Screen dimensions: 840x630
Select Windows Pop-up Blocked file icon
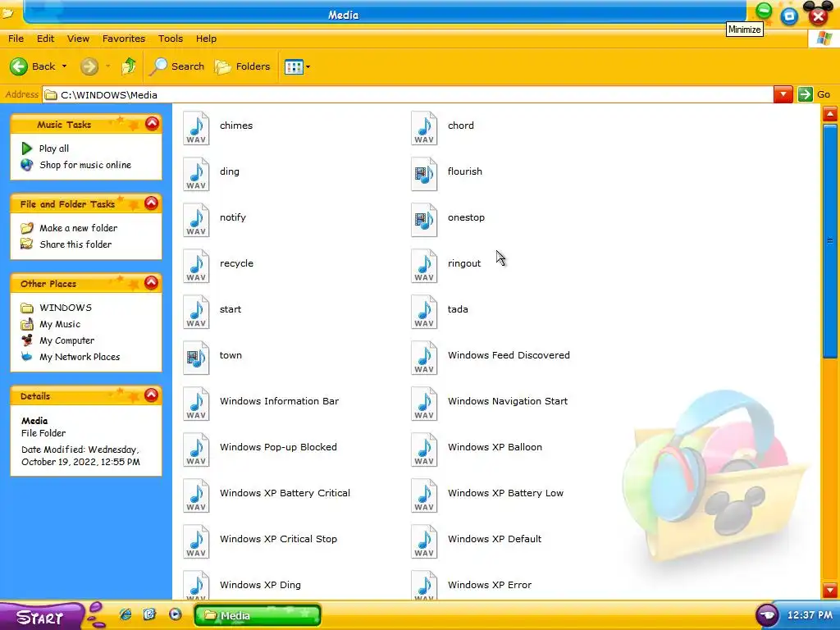pos(196,450)
